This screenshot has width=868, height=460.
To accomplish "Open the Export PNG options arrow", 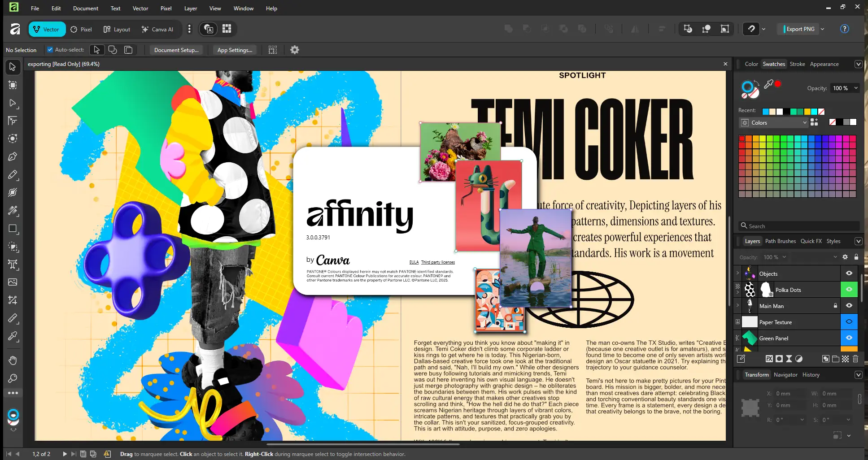I will point(822,29).
